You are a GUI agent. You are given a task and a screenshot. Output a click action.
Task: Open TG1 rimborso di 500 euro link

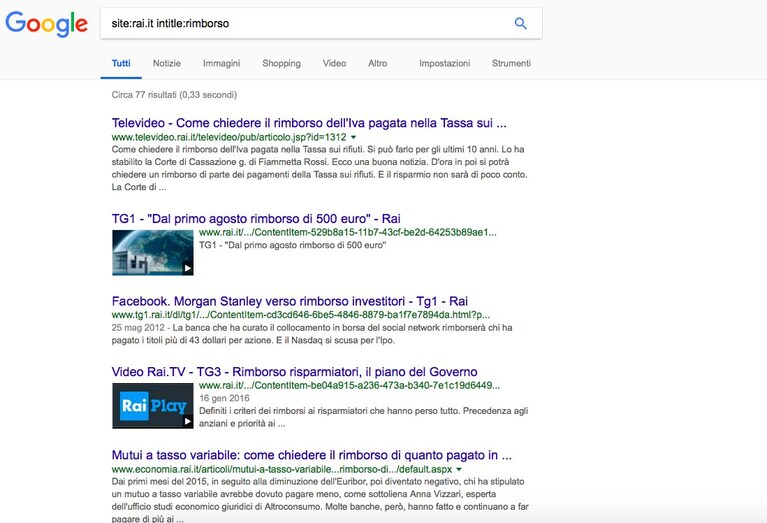(x=256, y=219)
